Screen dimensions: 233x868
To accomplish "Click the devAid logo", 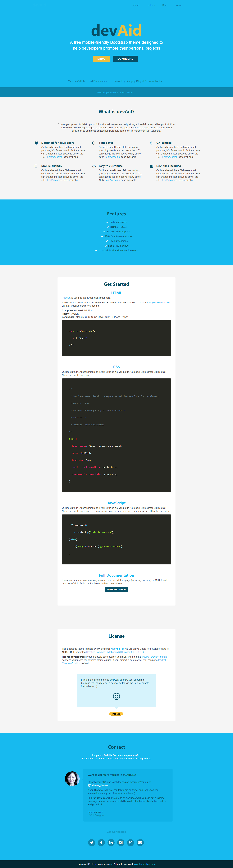I will pos(116,30).
